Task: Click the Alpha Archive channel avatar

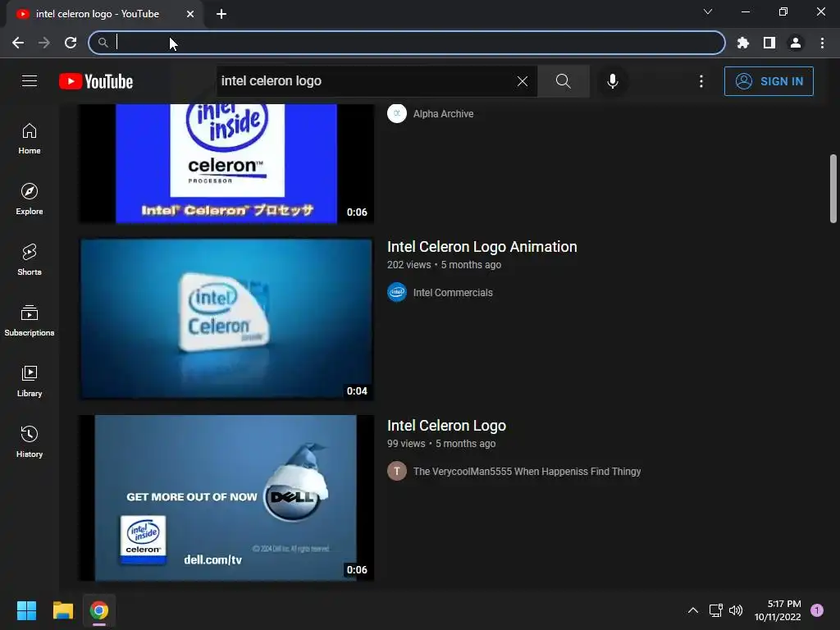Action: (x=397, y=113)
